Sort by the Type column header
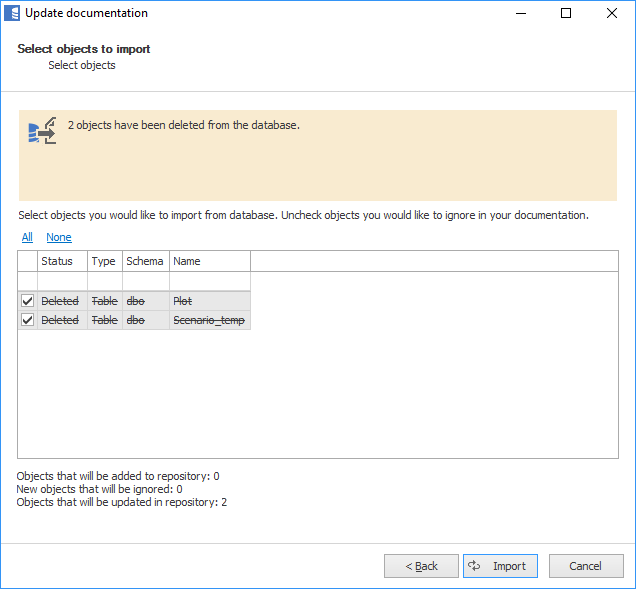 click(104, 261)
